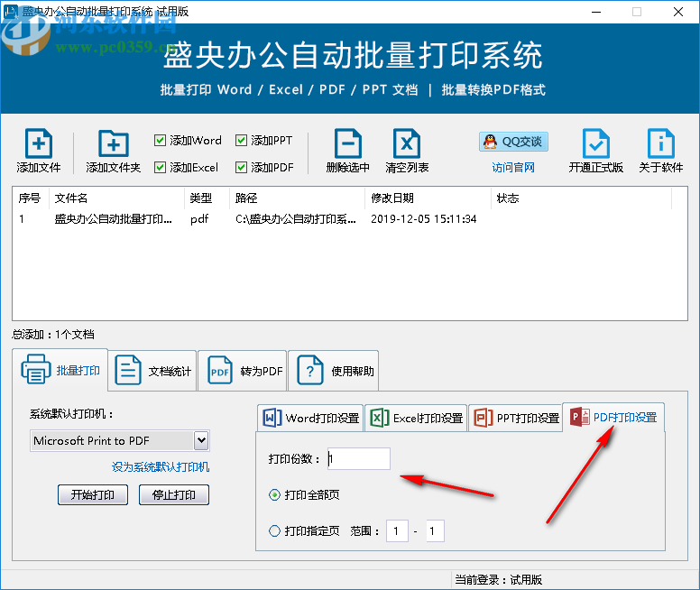Toggle the 添加Excel checkbox
Viewport: 700px width, 590px height.
pos(160,167)
